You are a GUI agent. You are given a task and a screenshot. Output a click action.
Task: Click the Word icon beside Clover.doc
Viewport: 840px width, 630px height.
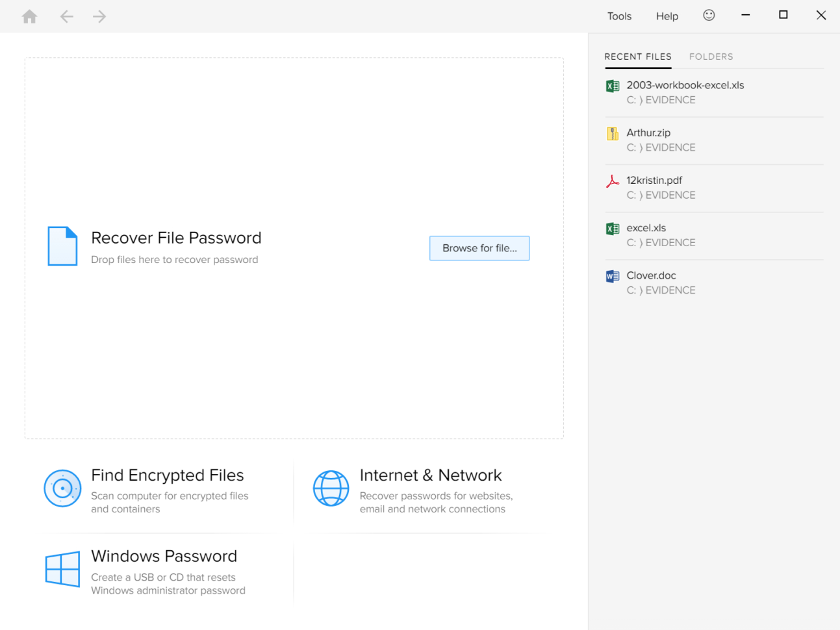click(x=611, y=275)
